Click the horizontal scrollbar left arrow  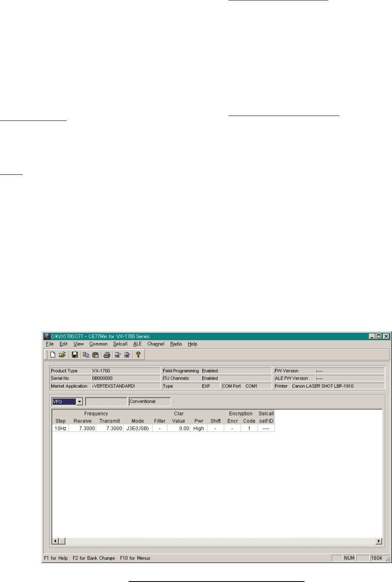(55, 541)
